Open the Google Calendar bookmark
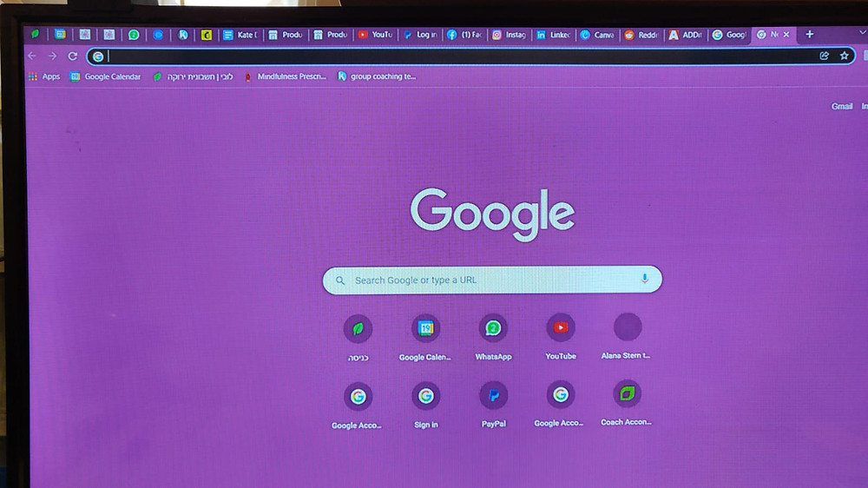 click(x=106, y=76)
